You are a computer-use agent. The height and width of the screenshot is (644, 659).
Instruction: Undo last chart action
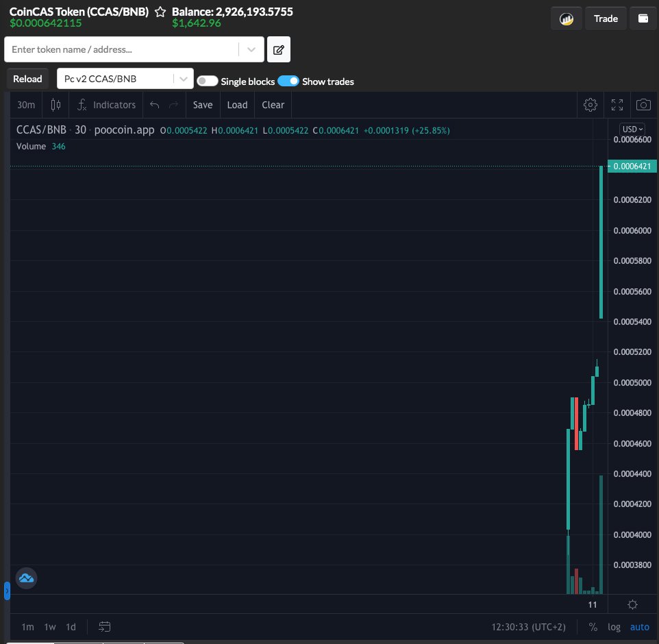[x=155, y=104]
